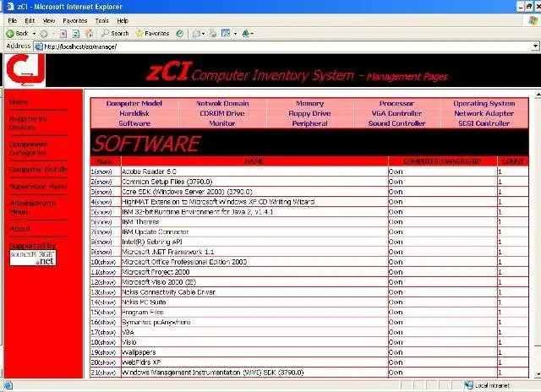Open Computer Details in the sidebar
The image size is (541, 392).
click(x=38, y=170)
